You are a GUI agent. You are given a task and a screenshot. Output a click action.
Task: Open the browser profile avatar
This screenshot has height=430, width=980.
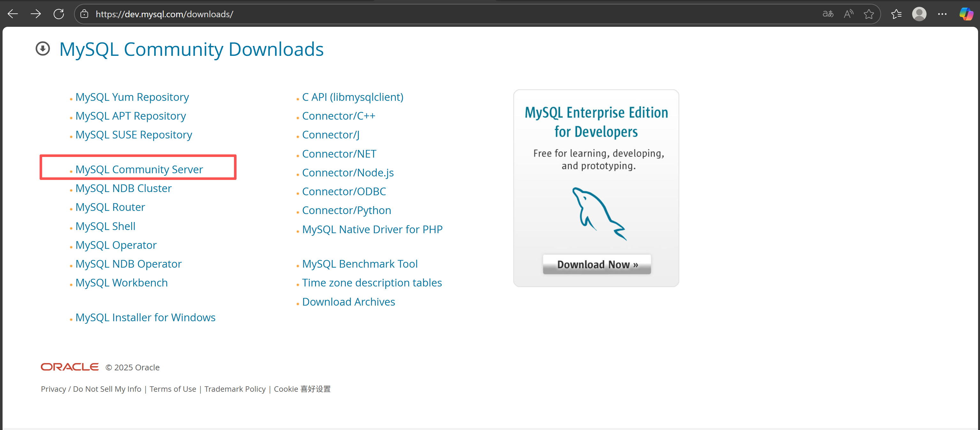click(919, 14)
